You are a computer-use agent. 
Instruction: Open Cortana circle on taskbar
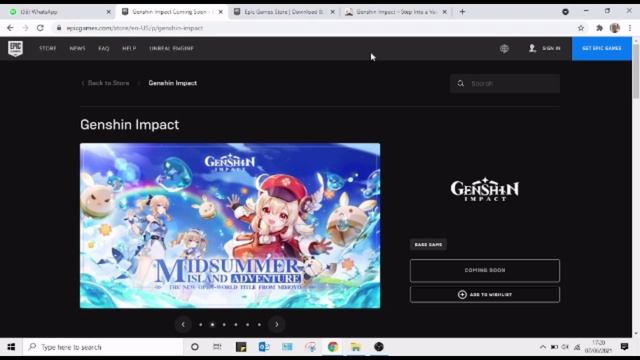[195, 347]
